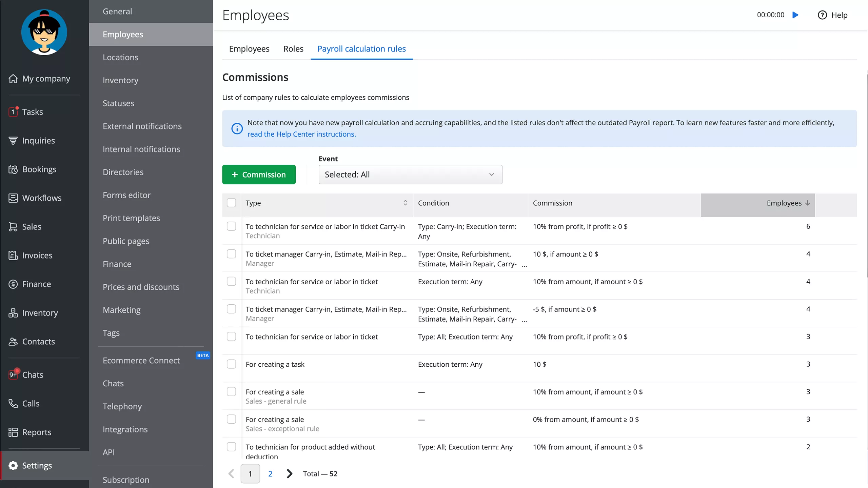Open 'read the Help Center instructions' link

(301, 134)
